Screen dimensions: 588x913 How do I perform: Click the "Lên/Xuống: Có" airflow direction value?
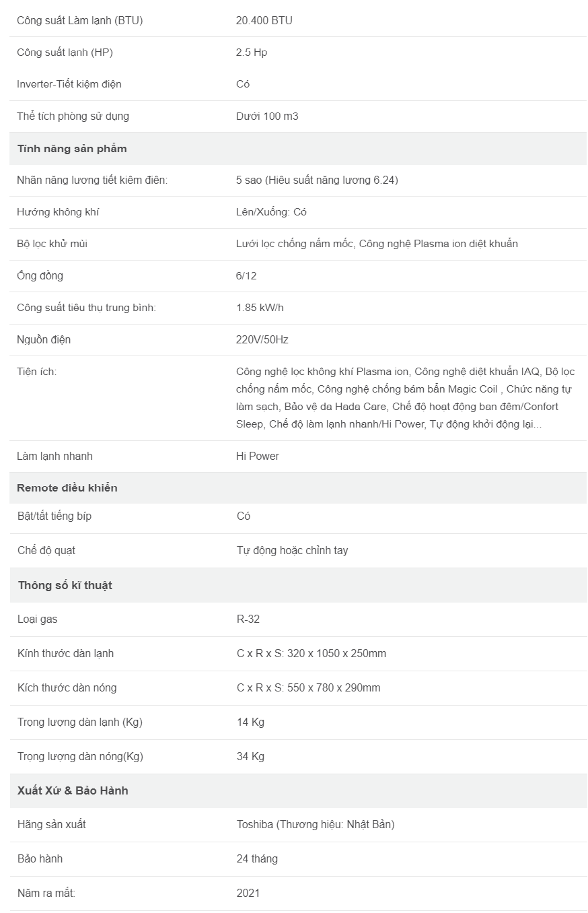[271, 212]
